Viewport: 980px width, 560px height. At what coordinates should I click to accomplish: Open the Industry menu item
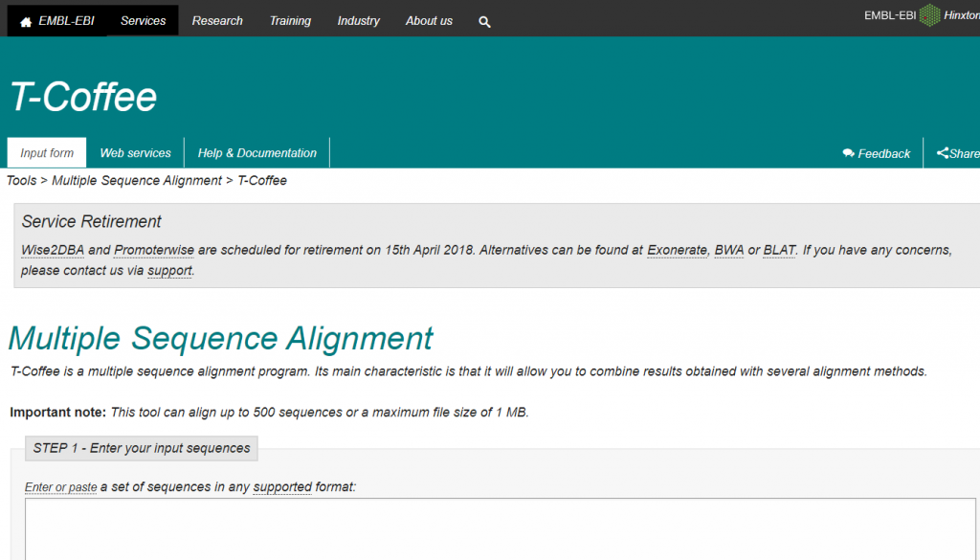coord(358,21)
